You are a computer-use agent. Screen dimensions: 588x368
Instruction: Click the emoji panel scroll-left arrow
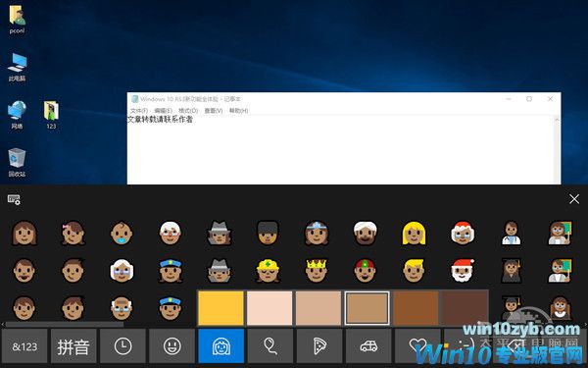point(2,324)
